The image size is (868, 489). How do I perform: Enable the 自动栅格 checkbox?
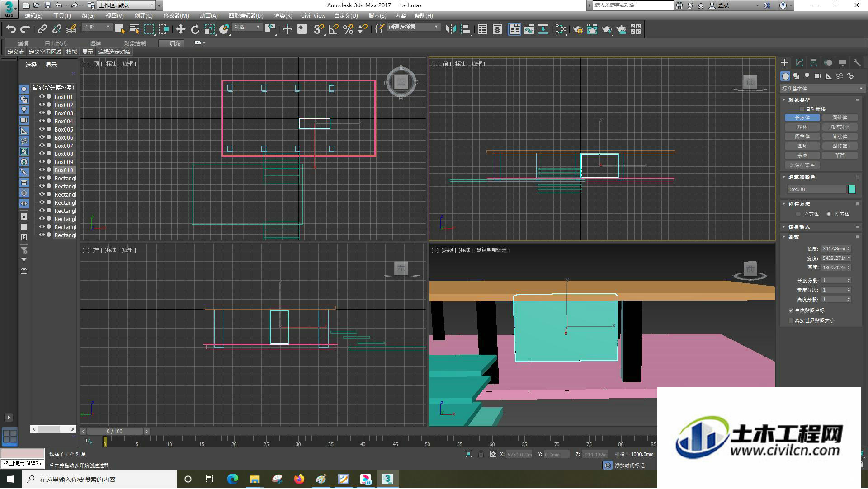(x=802, y=109)
